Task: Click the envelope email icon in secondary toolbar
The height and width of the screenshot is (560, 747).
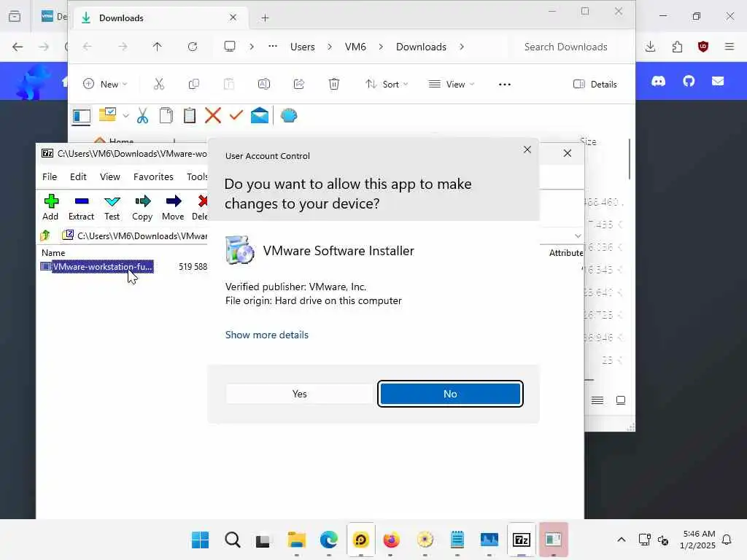Action: 260,115
